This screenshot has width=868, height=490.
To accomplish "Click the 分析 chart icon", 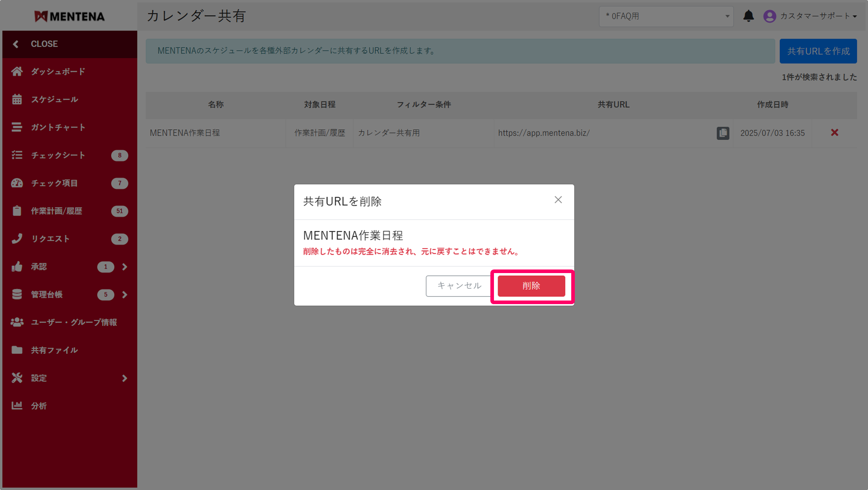I will pos(17,406).
